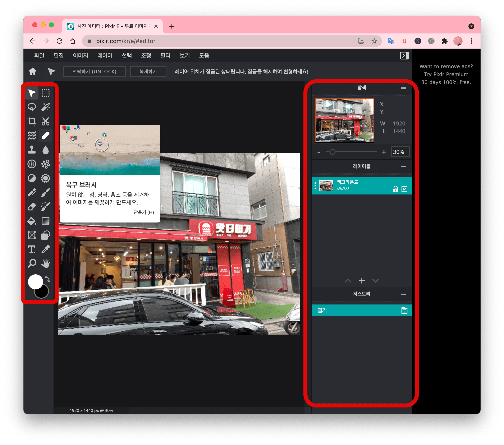Screen dimensions: 504x445
Task: Select the Magic Wand tool
Action: click(46, 107)
